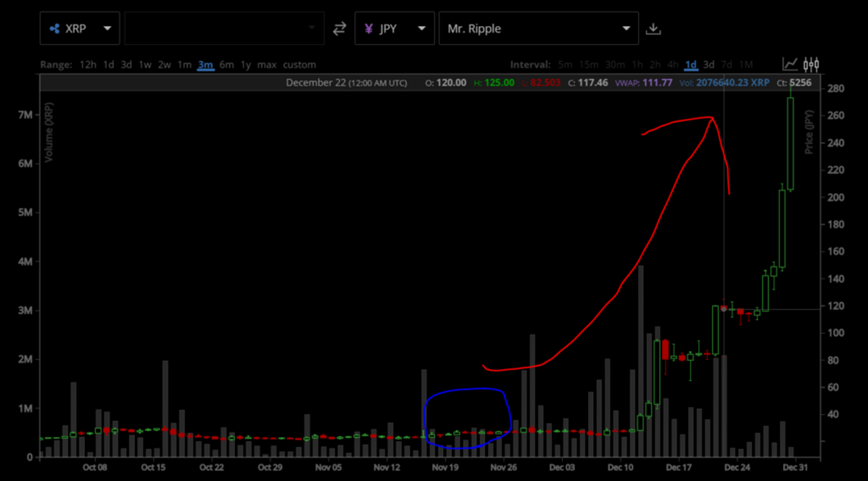This screenshot has width=868, height=481.
Task: Click the trade count Ct: 5256
Action: coord(794,83)
